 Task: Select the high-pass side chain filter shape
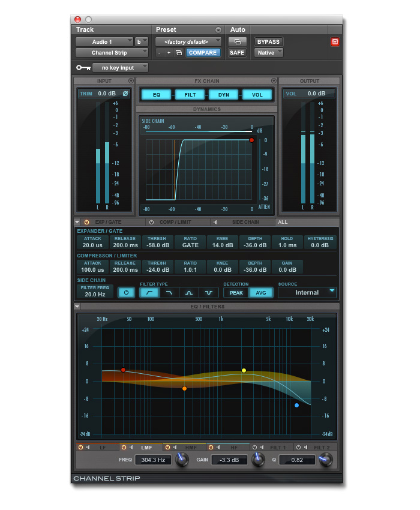pos(149,293)
